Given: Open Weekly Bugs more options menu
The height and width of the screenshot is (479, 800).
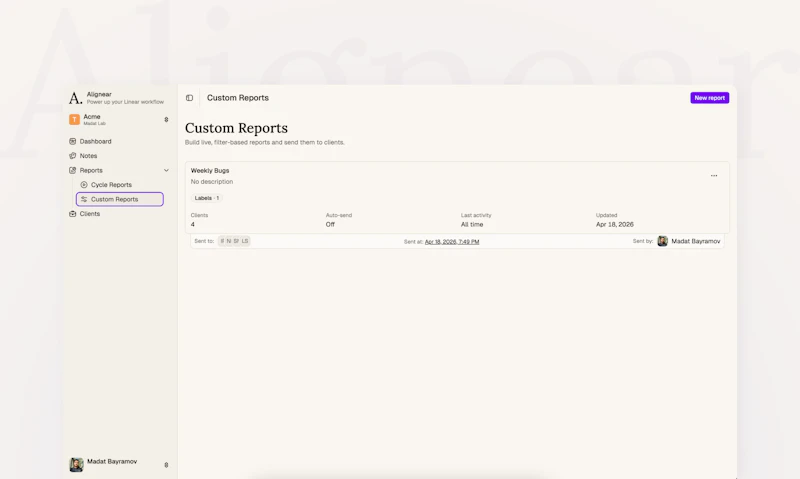Looking at the screenshot, I should click(714, 175).
